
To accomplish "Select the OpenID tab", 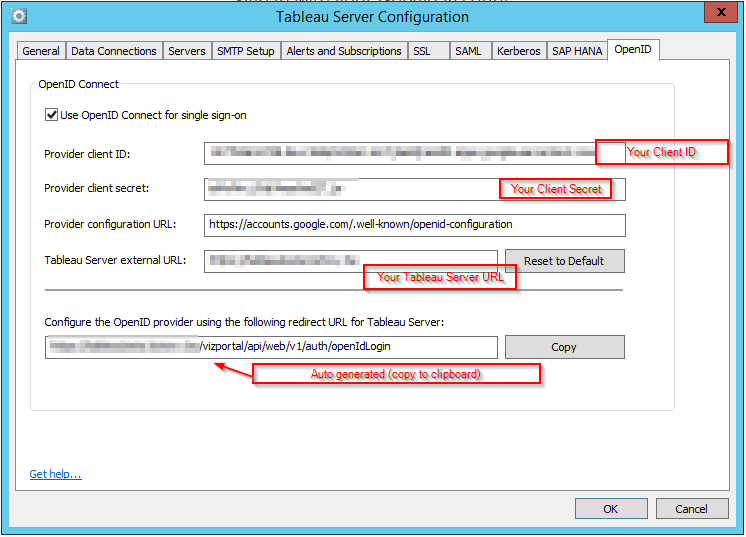I will point(633,49).
